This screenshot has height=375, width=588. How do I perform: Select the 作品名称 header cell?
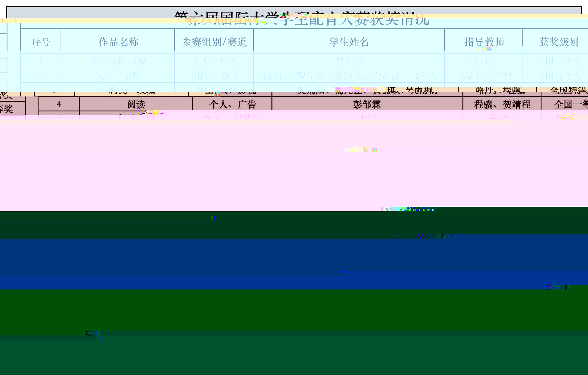point(118,42)
